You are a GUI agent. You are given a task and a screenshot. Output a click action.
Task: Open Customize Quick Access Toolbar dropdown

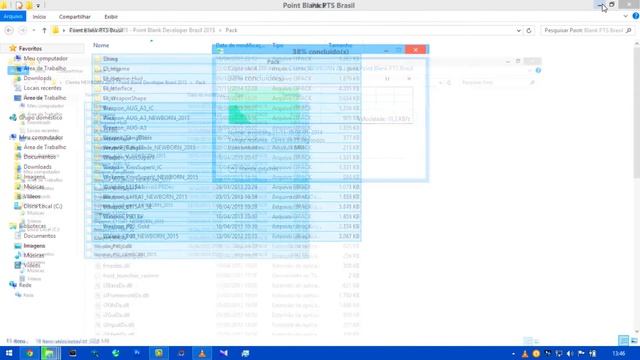click(38, 6)
